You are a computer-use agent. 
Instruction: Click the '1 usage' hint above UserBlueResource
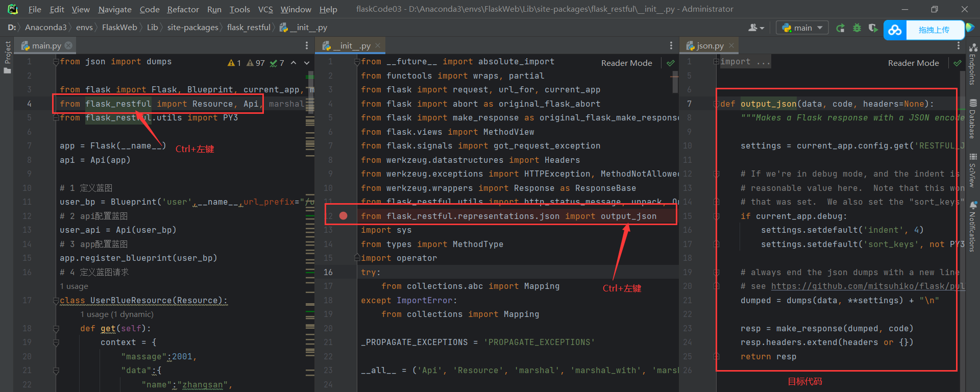(74, 286)
